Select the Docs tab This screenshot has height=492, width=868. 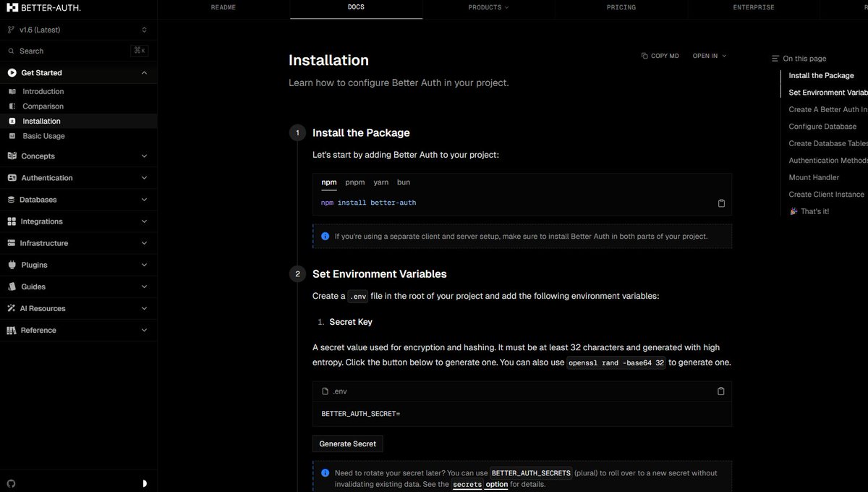coord(356,7)
